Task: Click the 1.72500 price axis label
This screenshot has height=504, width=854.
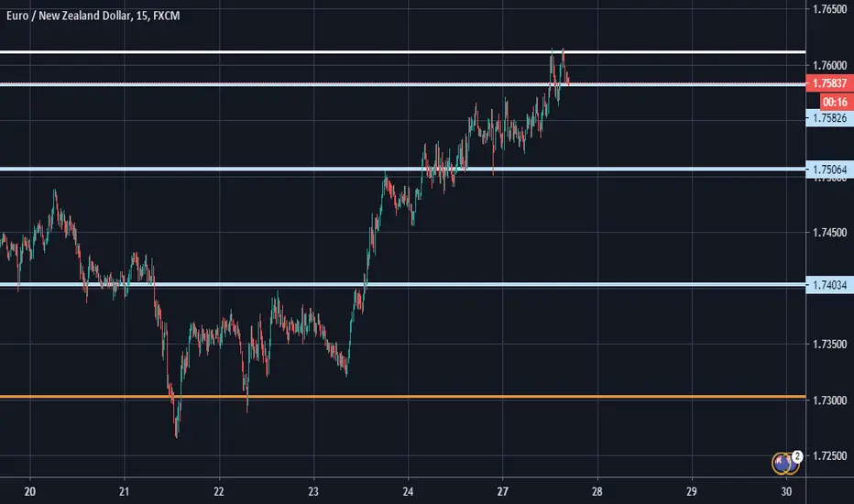Action: (829, 456)
